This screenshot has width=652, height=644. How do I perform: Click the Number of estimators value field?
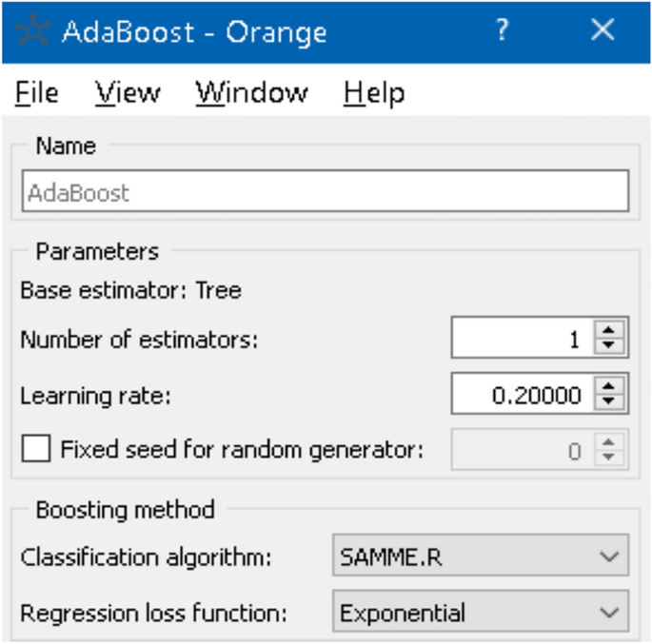(523, 338)
